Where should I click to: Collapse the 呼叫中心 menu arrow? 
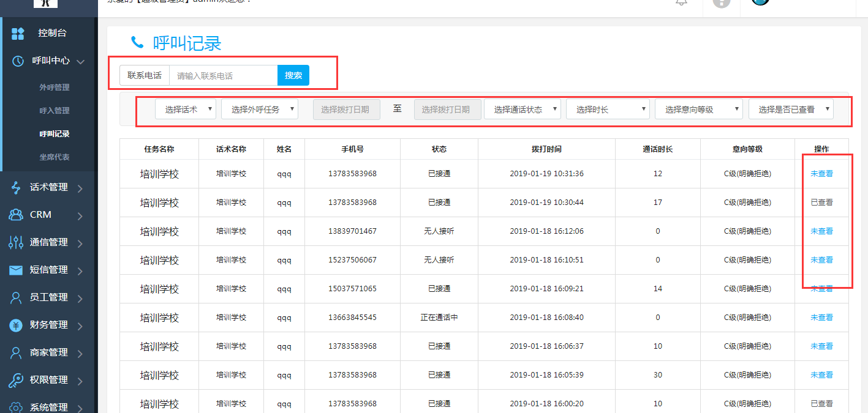point(80,61)
